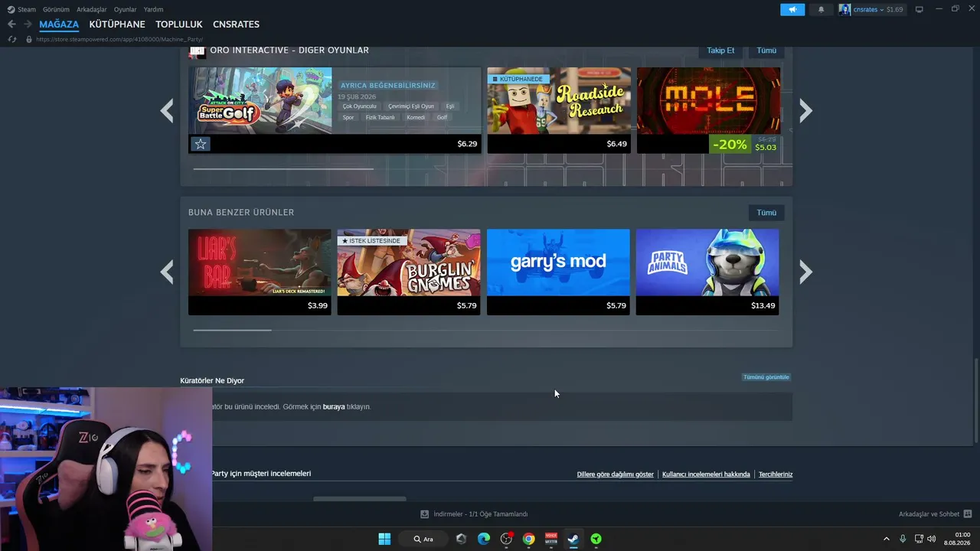Click the microphone tray icon
The height and width of the screenshot is (551, 980).
903,539
